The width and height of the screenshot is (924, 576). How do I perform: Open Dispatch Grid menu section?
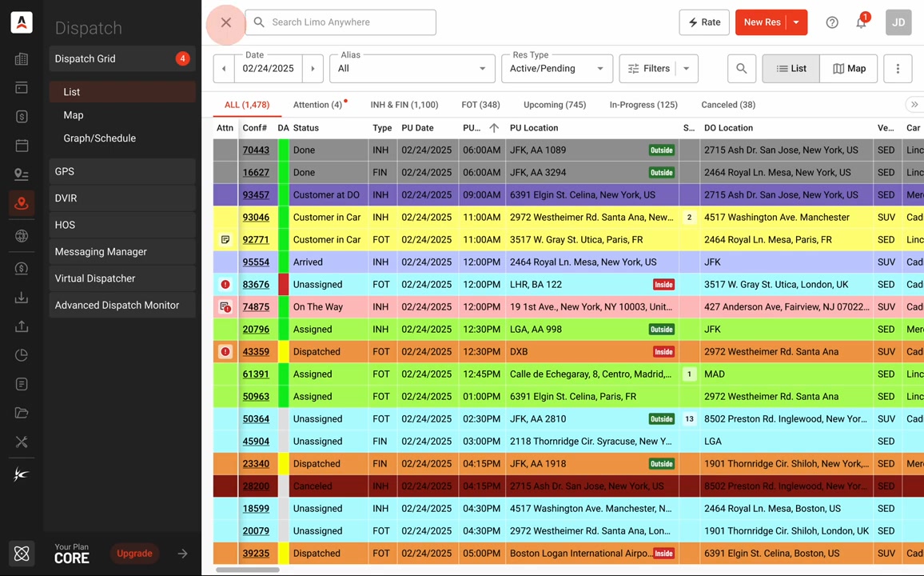[x=122, y=59]
